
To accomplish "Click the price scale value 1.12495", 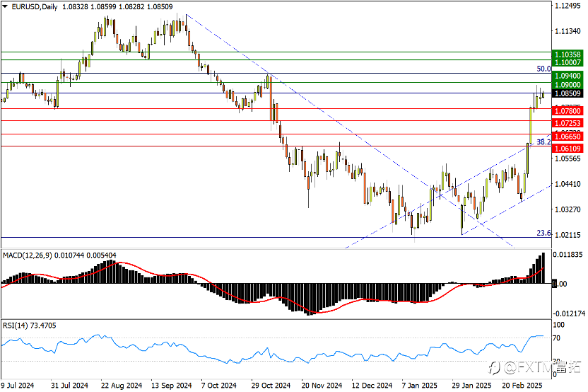I will 568,6.
